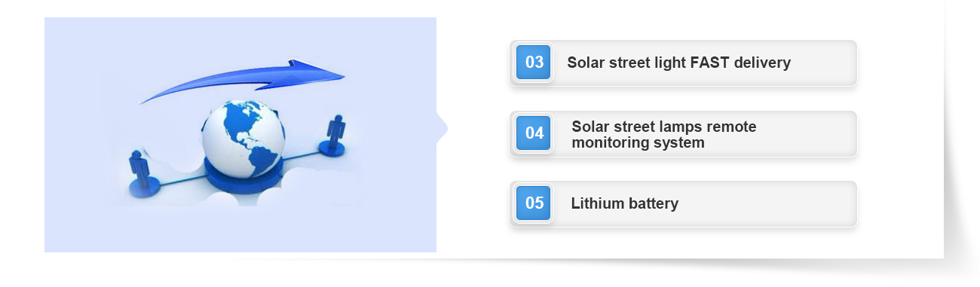Screen dimensions: 980x287
Task: Select Solar street lamps remote monitoring system
Action: point(684,133)
